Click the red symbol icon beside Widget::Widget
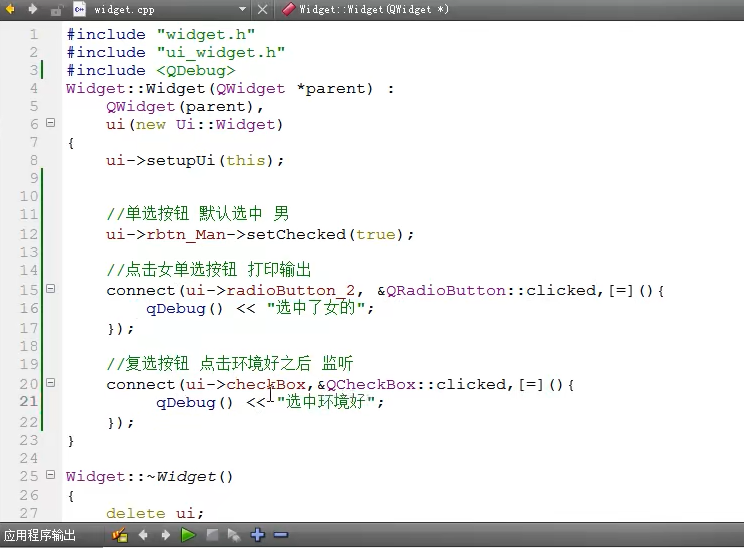The image size is (744, 548). (x=288, y=9)
